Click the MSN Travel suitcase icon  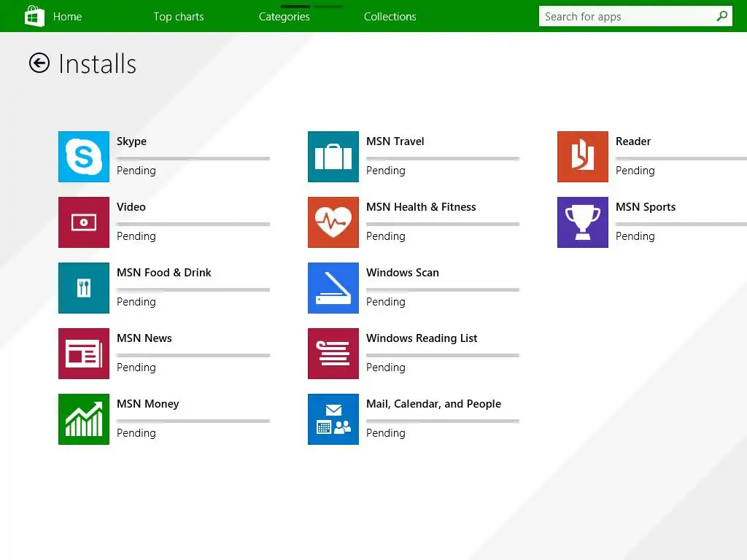coord(333,157)
